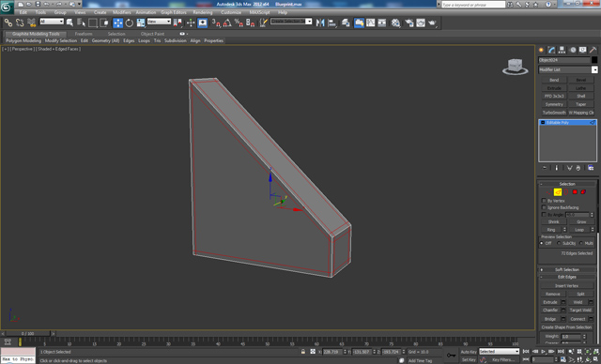The image size is (601, 364).
Task: Open the MAXScript menu
Action: tap(259, 12)
